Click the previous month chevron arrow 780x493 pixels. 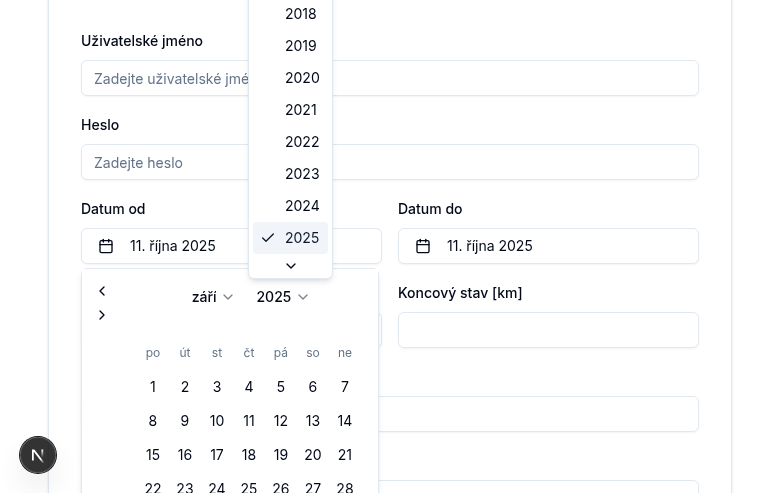point(102,291)
